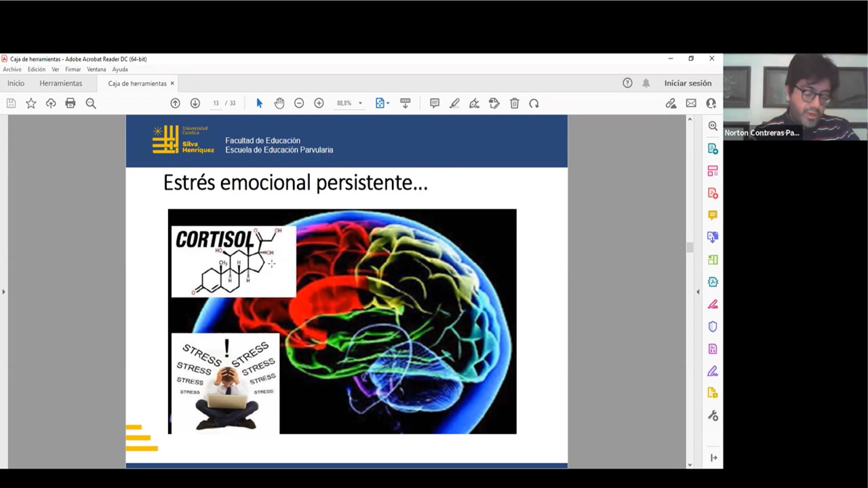Open the page fit options dropdown
The width and height of the screenshot is (868, 488).
(382, 103)
